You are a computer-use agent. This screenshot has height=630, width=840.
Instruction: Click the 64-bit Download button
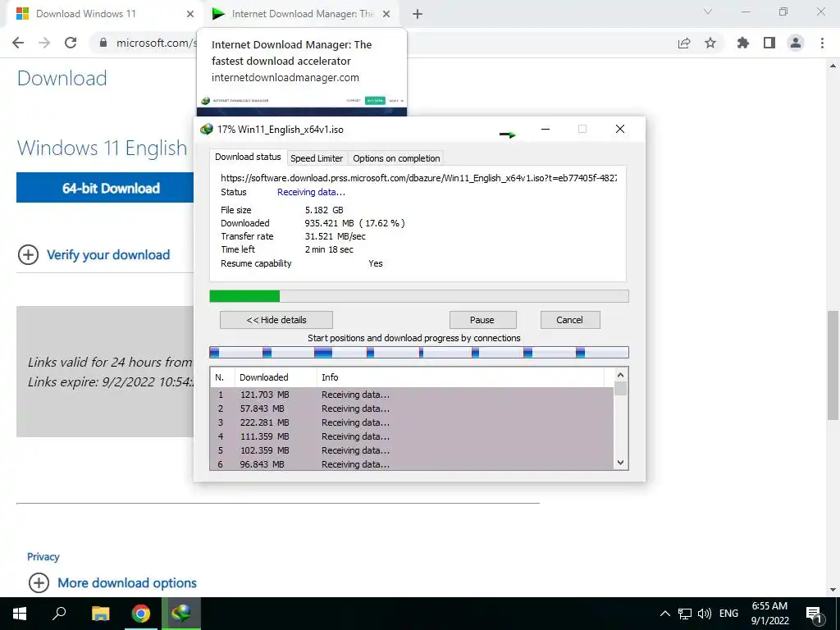click(x=105, y=188)
